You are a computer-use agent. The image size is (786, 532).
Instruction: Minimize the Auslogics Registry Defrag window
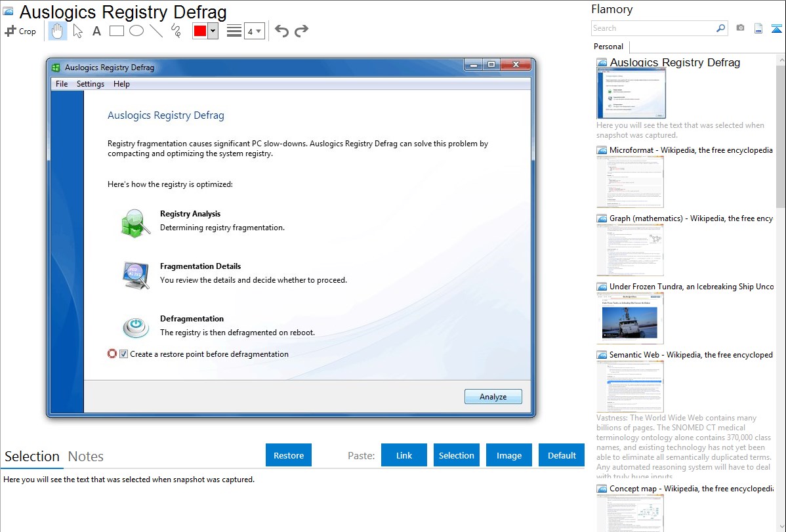473,64
